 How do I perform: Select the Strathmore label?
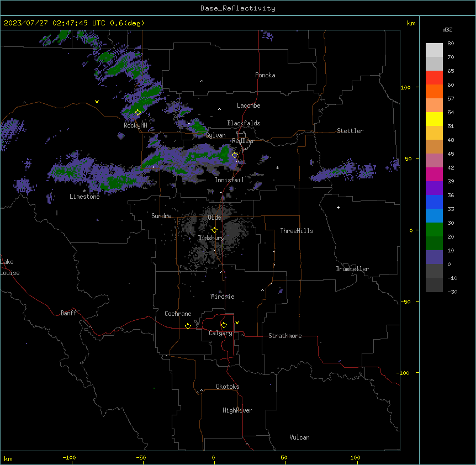[285, 336]
